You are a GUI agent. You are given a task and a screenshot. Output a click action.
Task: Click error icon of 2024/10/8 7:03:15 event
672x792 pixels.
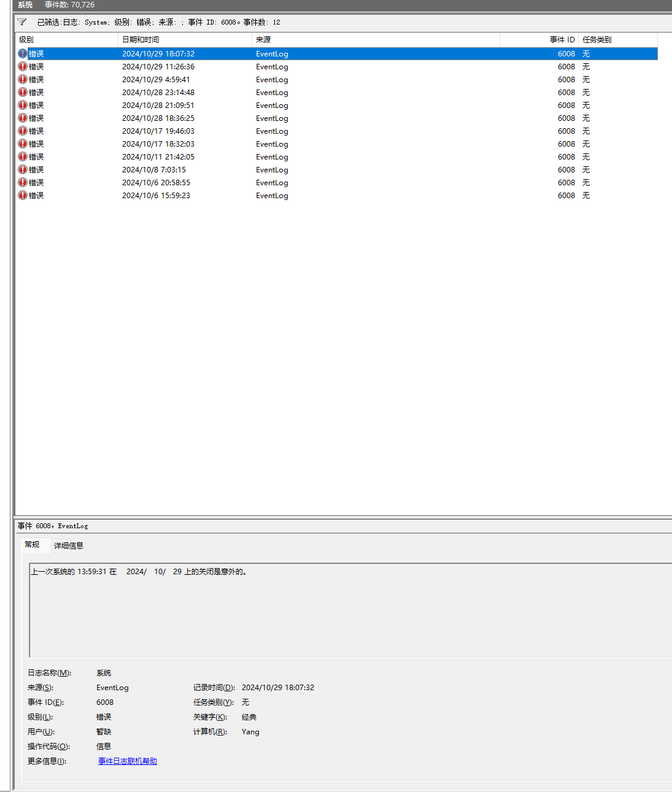coord(23,169)
